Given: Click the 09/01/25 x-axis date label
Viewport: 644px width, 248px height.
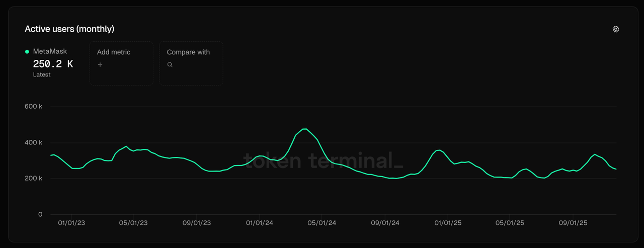Looking at the screenshot, I should 573,222.
